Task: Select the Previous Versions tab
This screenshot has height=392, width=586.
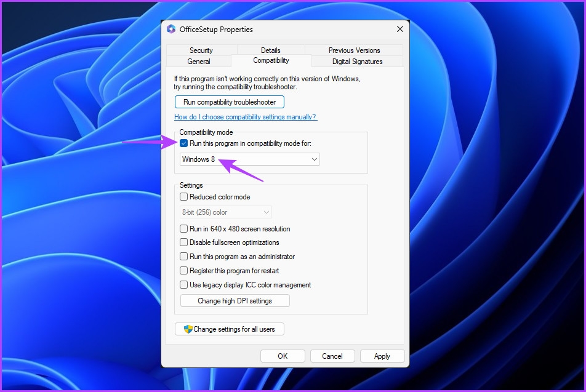Action: click(x=355, y=50)
